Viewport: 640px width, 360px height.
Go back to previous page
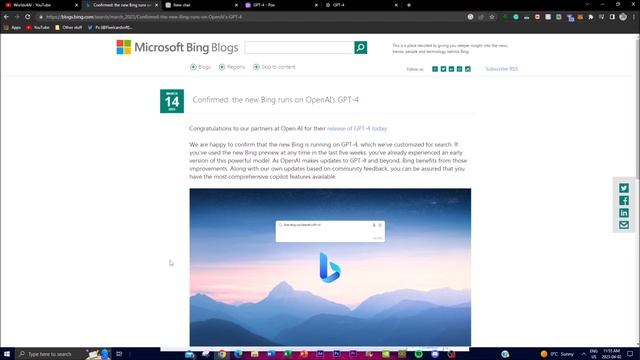6,17
